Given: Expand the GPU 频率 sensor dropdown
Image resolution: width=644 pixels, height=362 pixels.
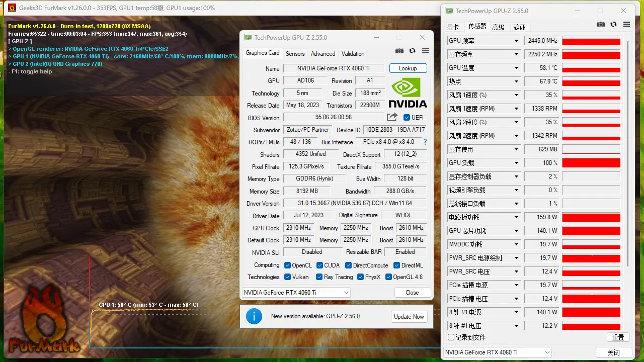Looking at the screenshot, I should point(516,41).
